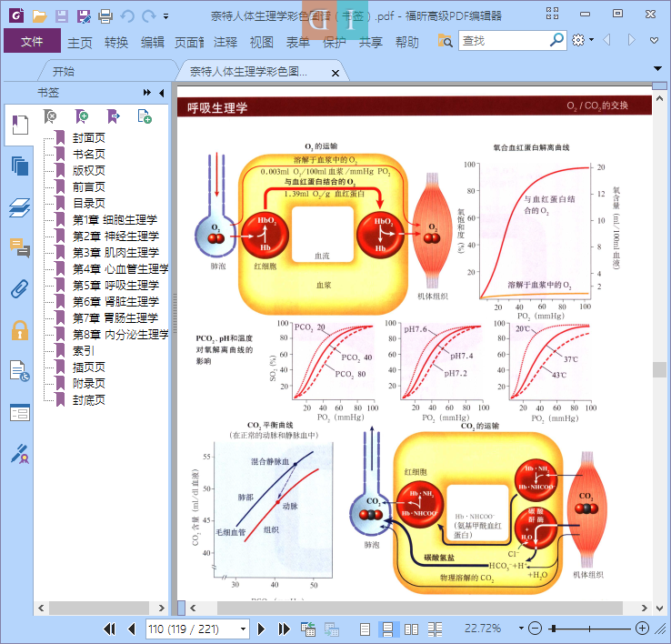Viewport: 671px width, 644px height.
Task: Select continuous facing view mode
Action: pos(436,629)
